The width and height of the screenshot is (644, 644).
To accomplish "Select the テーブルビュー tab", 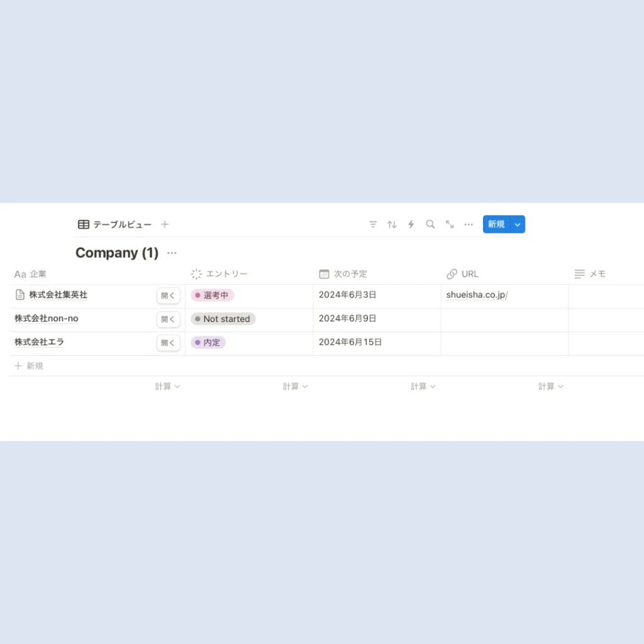I will 114,225.
